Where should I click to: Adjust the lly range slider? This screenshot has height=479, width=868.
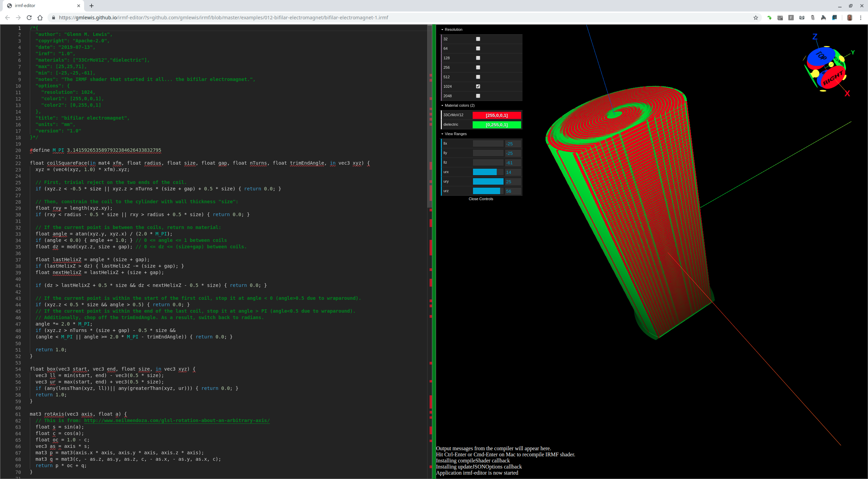point(488,153)
